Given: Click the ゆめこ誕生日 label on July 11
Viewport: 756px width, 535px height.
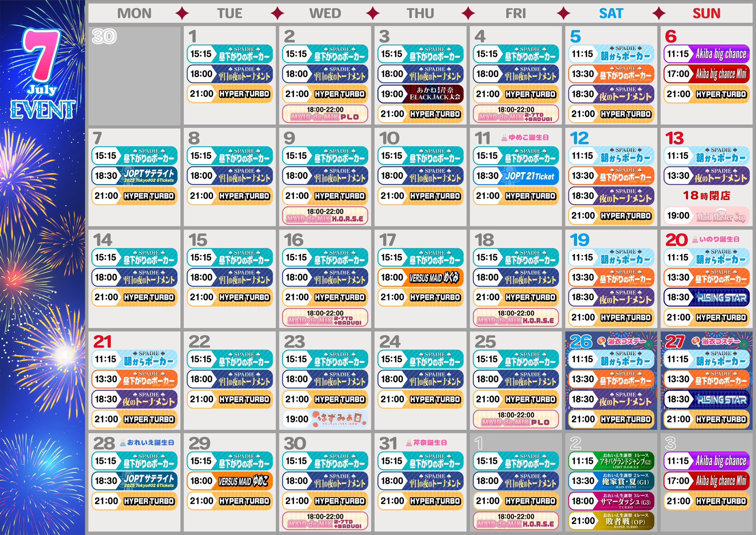Looking at the screenshot, I should 528,138.
